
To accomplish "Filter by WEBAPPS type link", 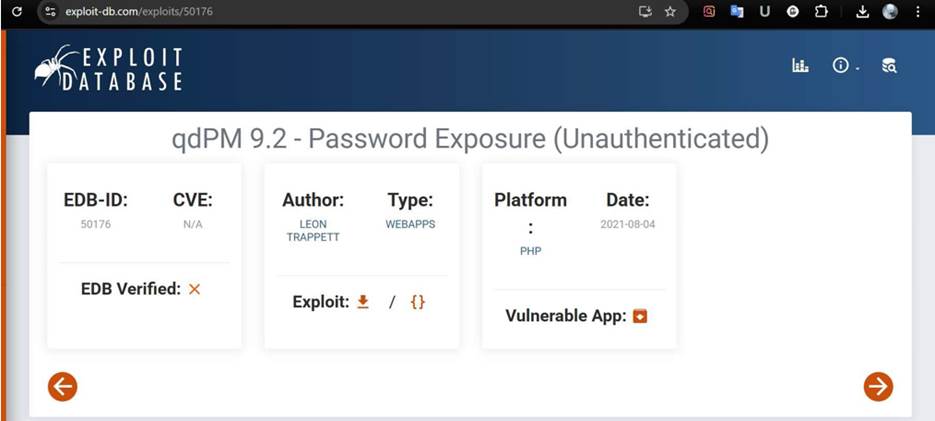I will click(x=410, y=224).
